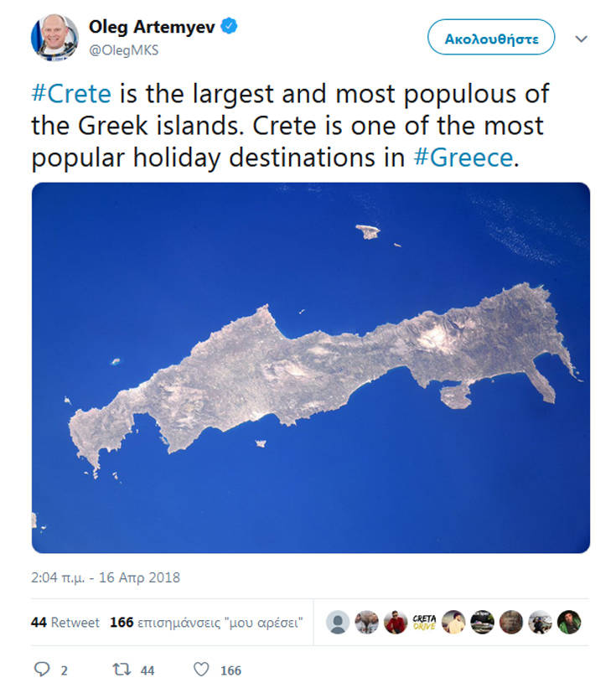Open the Crete satellite photo
The height and width of the screenshot is (683, 616).
tap(310, 367)
